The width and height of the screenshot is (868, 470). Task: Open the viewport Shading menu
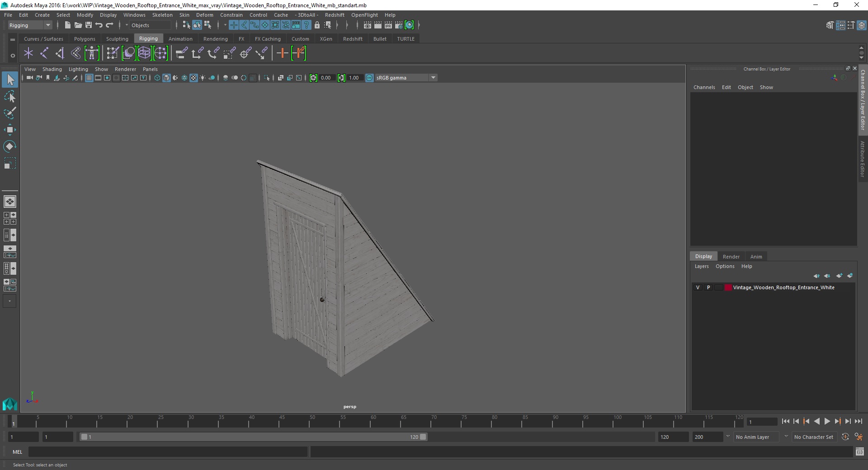tap(52, 69)
